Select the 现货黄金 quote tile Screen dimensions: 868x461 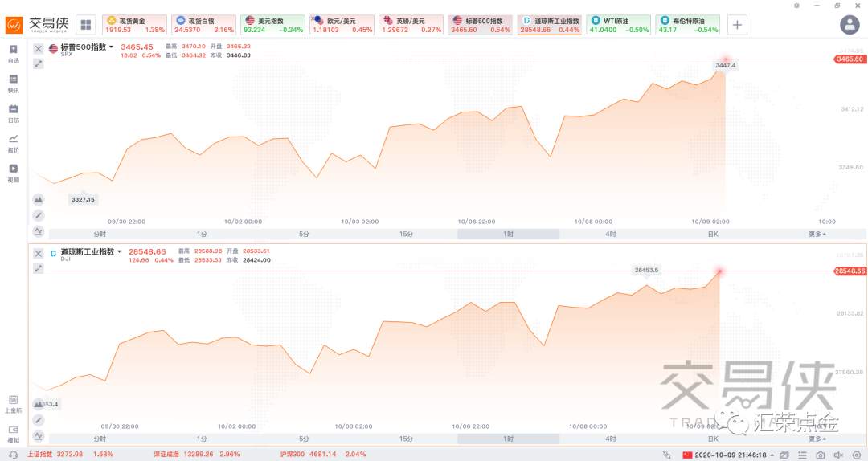click(134, 25)
